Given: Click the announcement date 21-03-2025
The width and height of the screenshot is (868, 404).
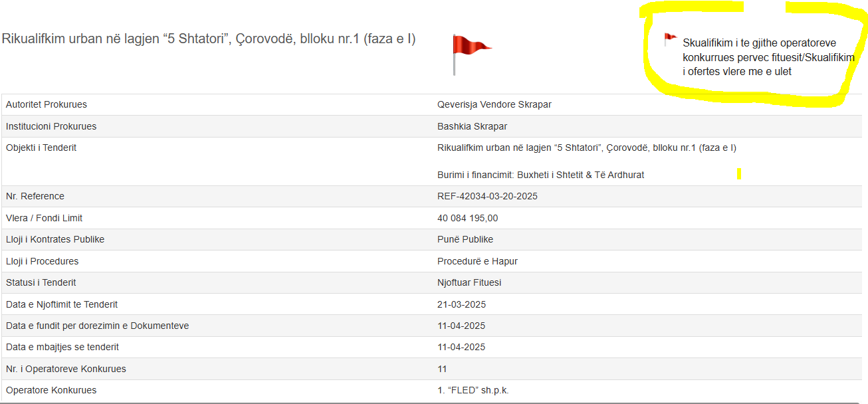Looking at the screenshot, I should tap(461, 304).
